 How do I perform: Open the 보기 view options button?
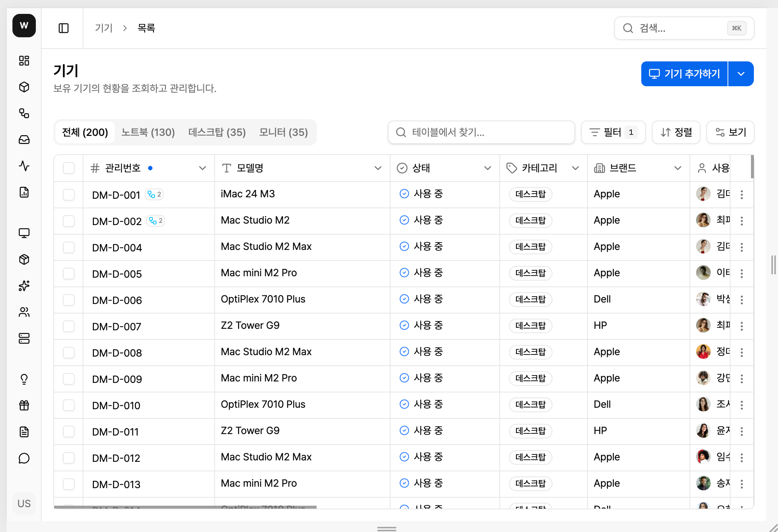[730, 132]
